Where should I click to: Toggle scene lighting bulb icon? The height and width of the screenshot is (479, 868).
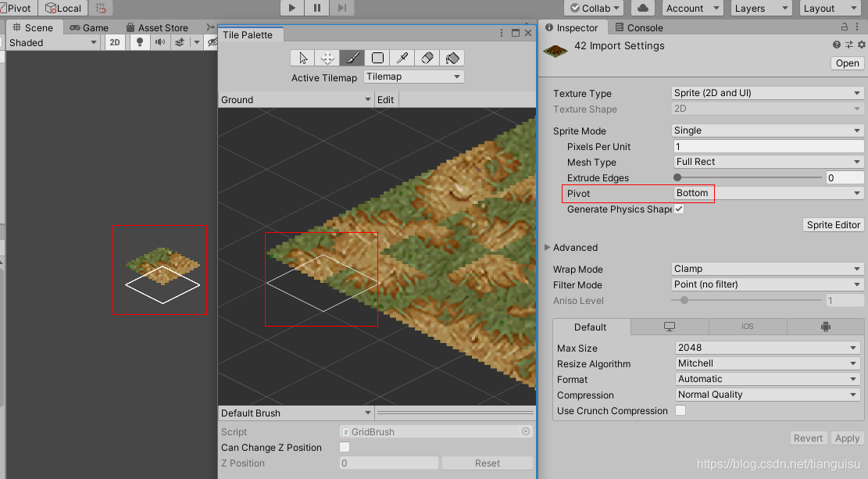click(x=140, y=42)
